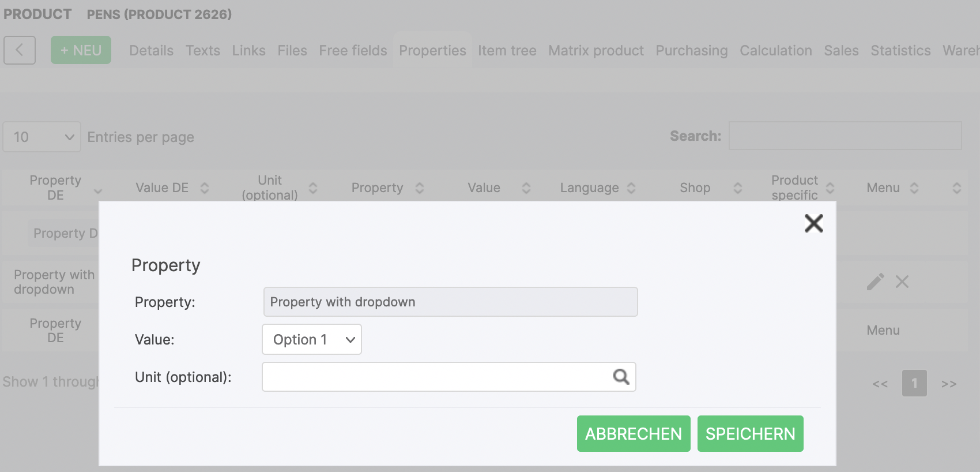Click the search magnifier in the Unit field
The image size is (980, 472).
click(x=621, y=377)
